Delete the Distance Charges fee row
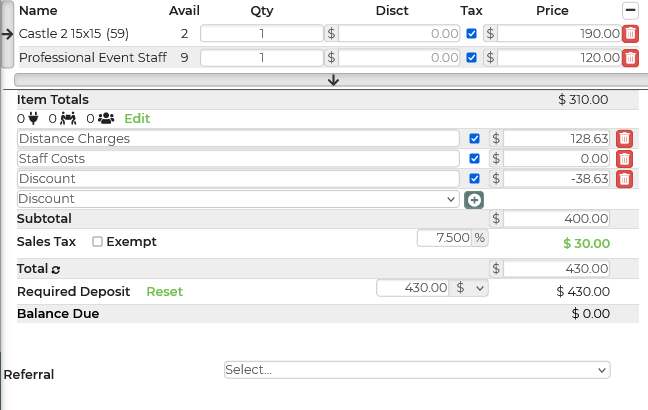 click(x=624, y=139)
